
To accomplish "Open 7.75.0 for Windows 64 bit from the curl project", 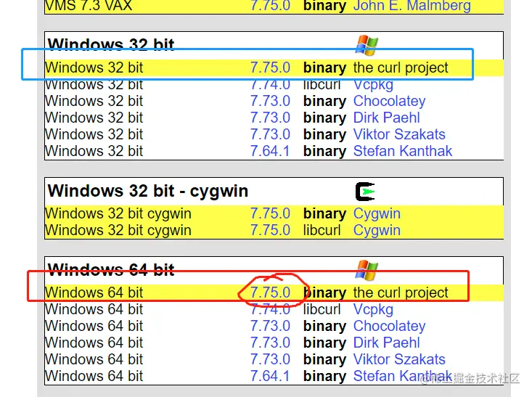I will point(271,292).
